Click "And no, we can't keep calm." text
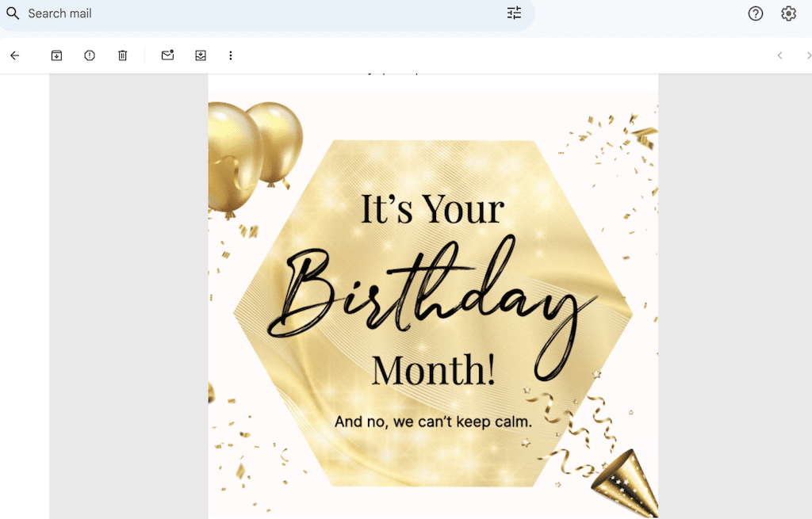The image size is (812, 519). click(433, 422)
